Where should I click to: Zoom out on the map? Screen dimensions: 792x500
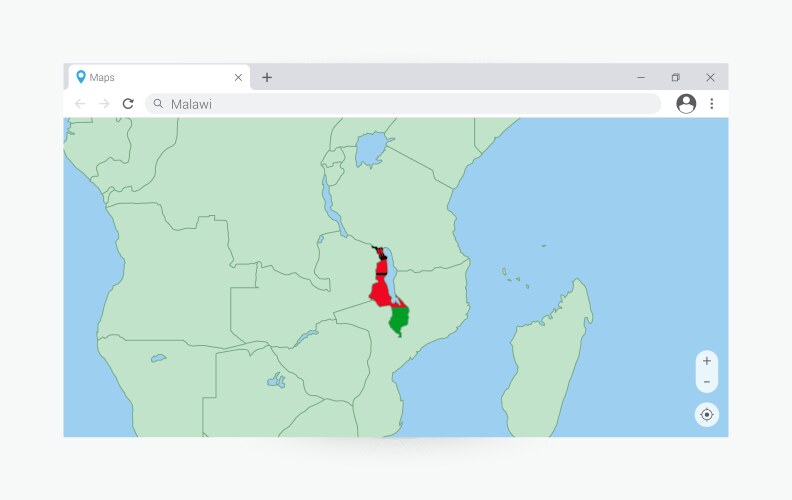[x=707, y=382]
